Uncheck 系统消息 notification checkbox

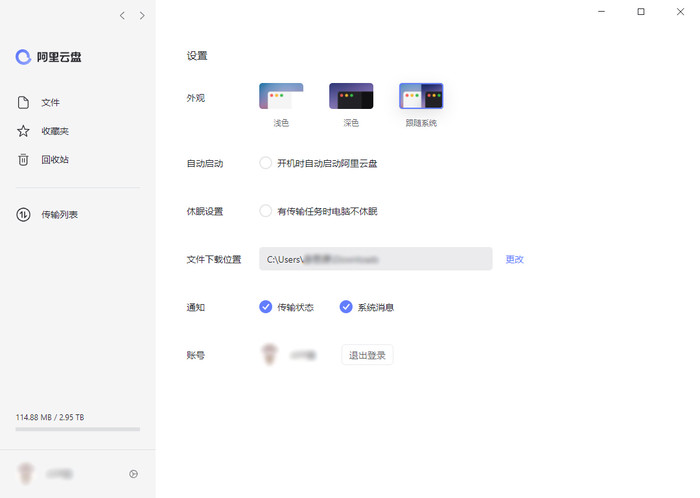[x=346, y=307]
